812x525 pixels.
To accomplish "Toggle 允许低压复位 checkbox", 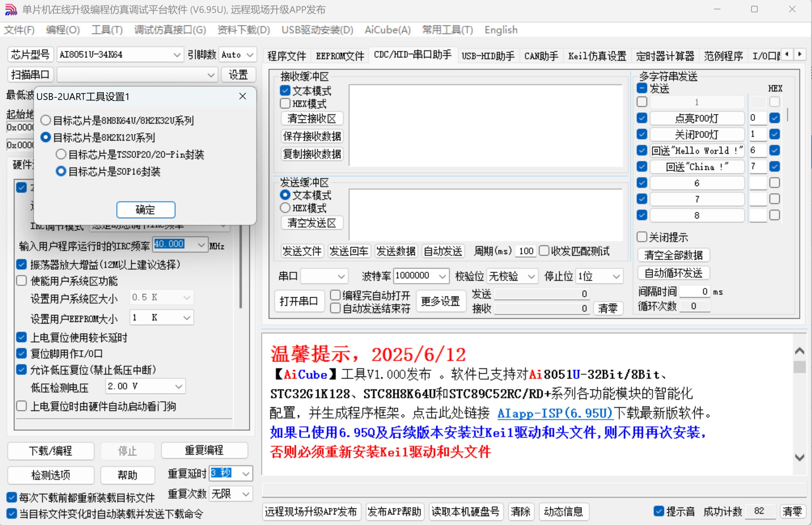I will click(21, 369).
